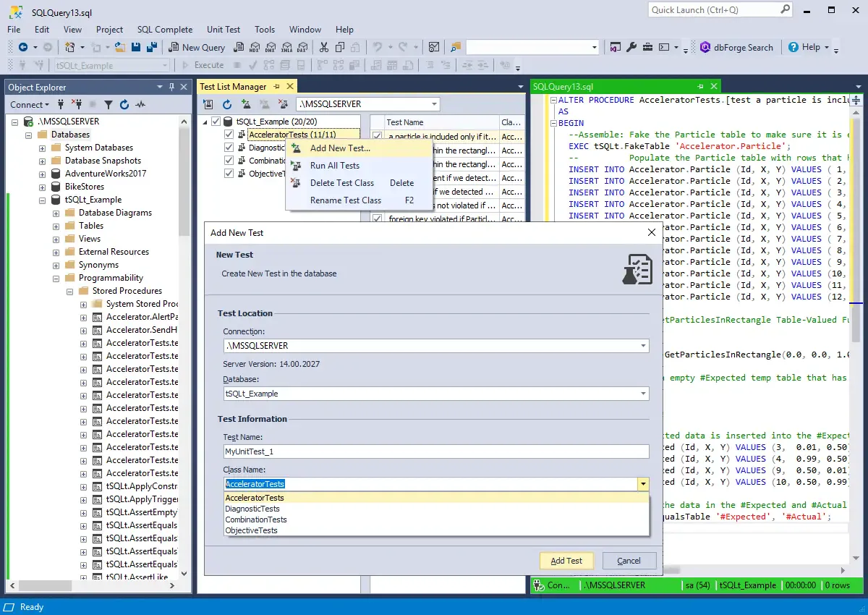Select Delete Test Class context menu entry
This screenshot has height=615, width=868.
click(x=359, y=183)
